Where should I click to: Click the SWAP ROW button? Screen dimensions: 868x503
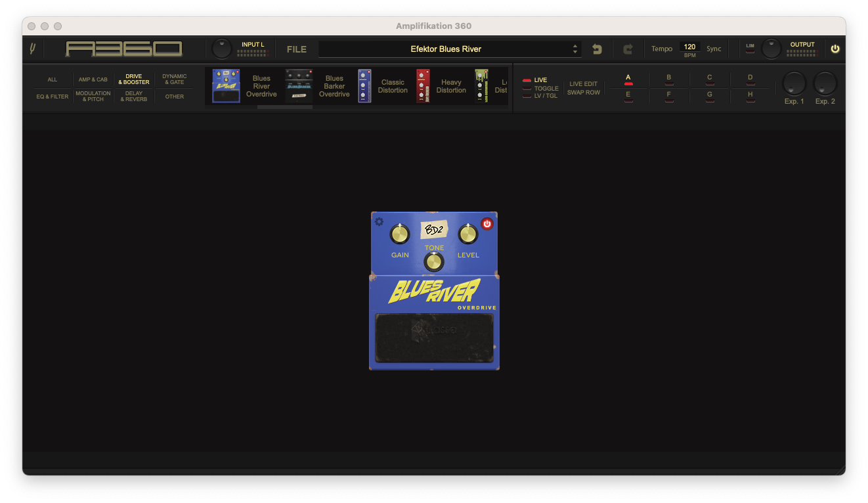click(584, 93)
